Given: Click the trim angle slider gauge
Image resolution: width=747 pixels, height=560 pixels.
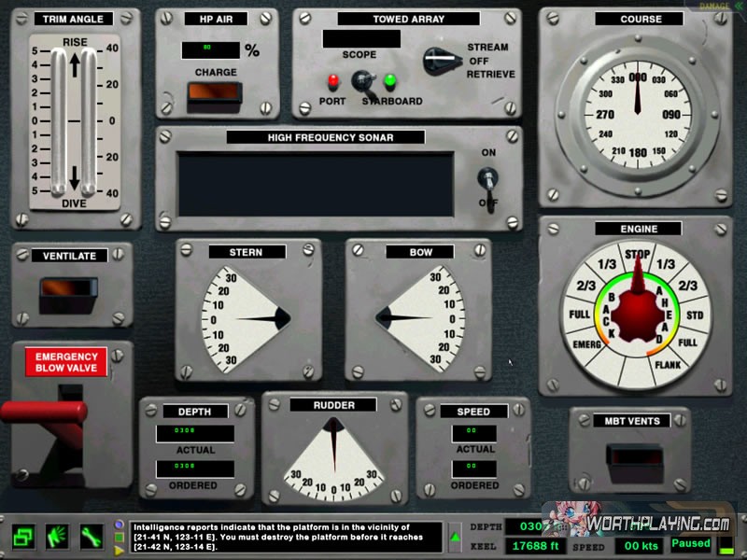Looking at the screenshot, I should [x=75, y=119].
